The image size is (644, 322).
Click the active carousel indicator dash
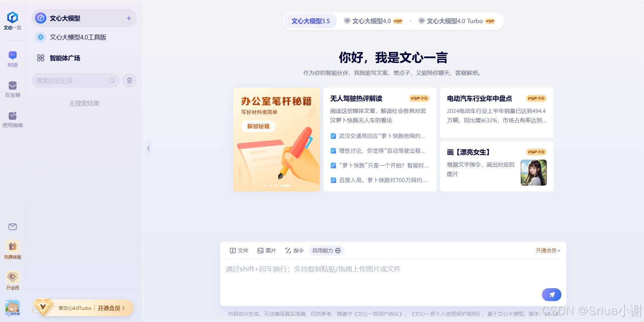tap(286, 186)
